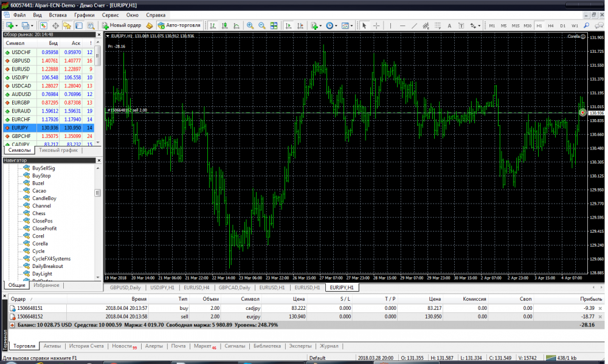
Task: Switch to the bar chart icon
Action: 213,26
